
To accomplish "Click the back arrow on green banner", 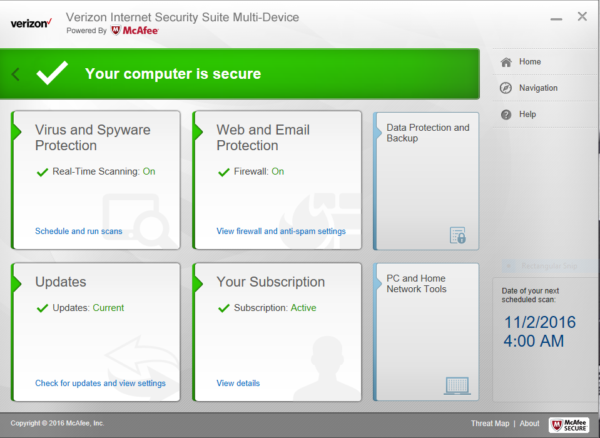I will [x=16, y=74].
